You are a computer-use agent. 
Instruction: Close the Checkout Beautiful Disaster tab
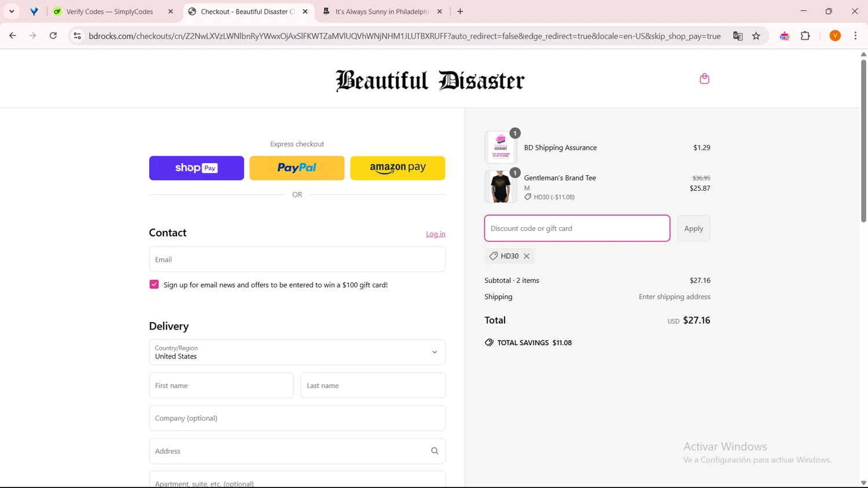(305, 12)
